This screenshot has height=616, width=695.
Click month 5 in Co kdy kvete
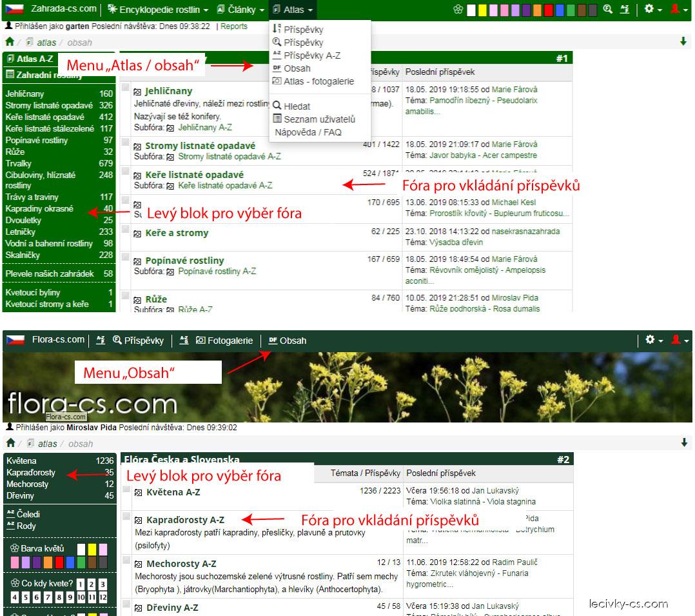pos(25,597)
